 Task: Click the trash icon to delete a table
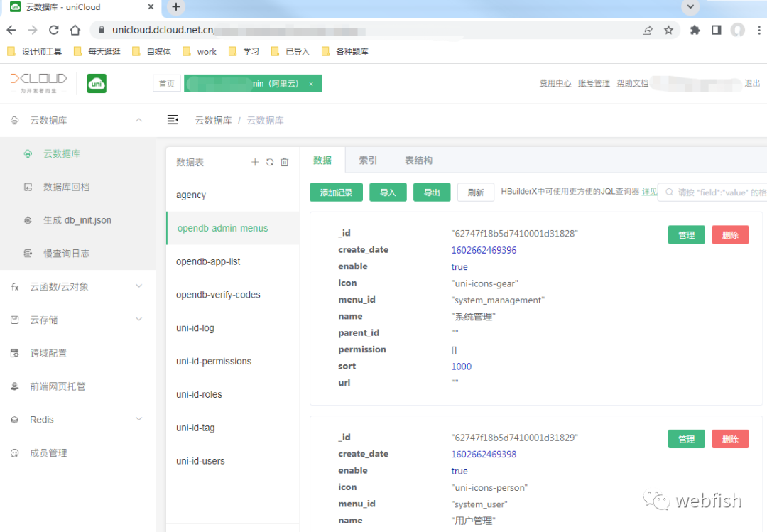284,162
